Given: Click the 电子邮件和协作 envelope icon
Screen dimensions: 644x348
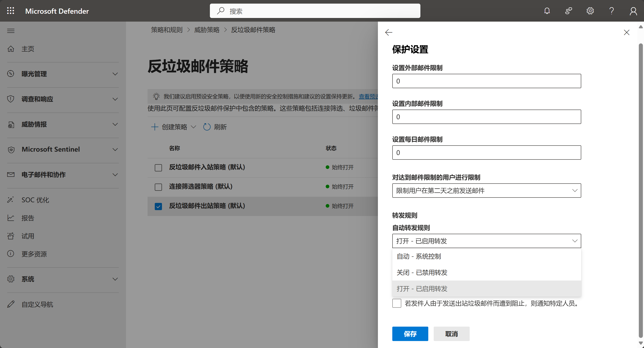Looking at the screenshot, I should coord(11,175).
